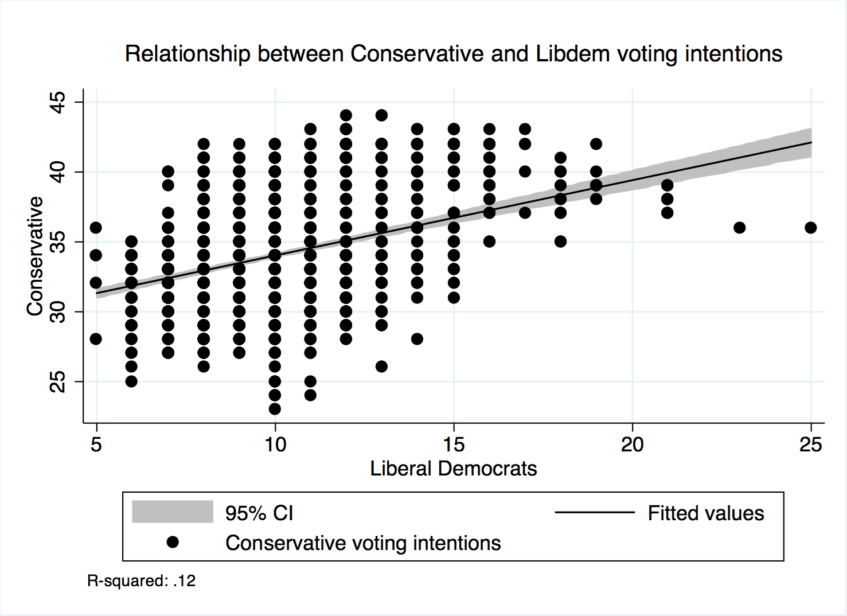The width and height of the screenshot is (847, 616).
Task: Click the fitted values line sample in legend
Action: 595,512
